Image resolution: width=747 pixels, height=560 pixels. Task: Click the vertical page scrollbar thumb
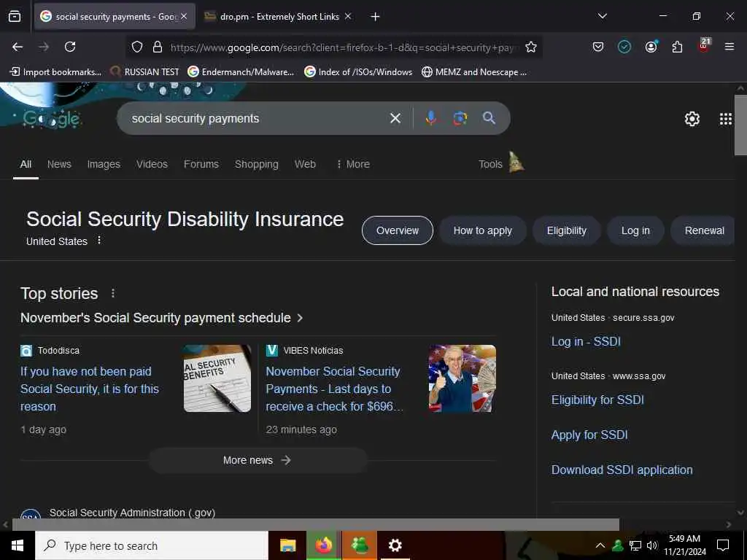740,125
